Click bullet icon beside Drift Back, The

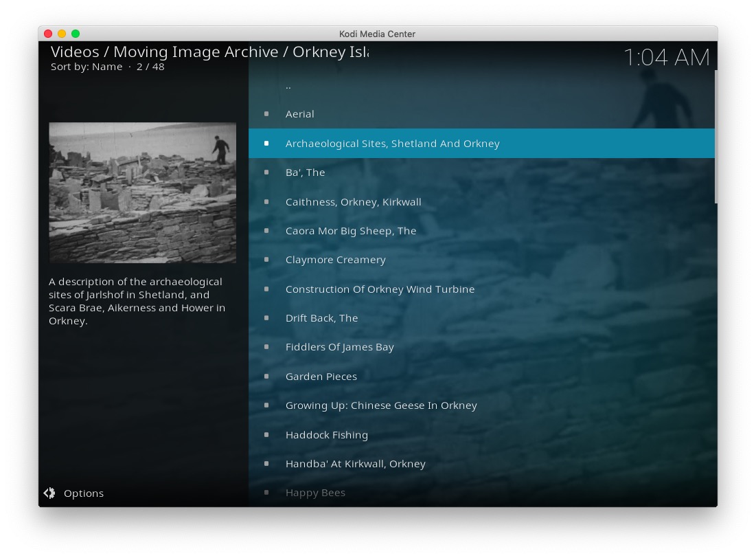tap(266, 318)
